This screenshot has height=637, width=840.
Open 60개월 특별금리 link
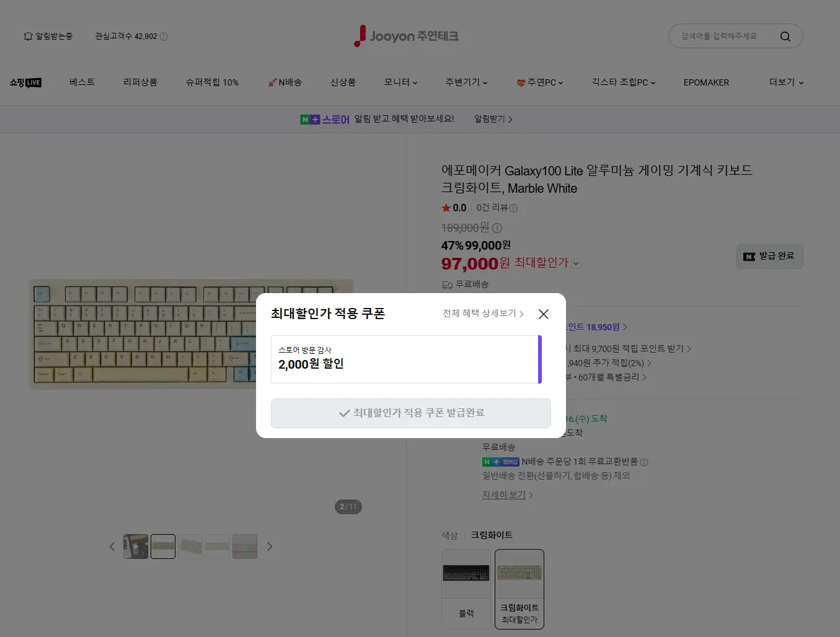(x=612, y=377)
